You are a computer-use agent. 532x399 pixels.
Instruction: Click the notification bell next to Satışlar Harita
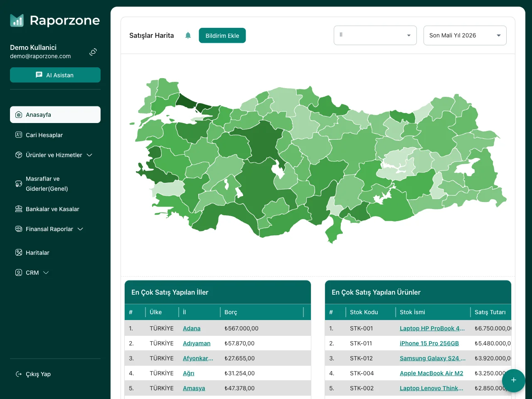188,35
